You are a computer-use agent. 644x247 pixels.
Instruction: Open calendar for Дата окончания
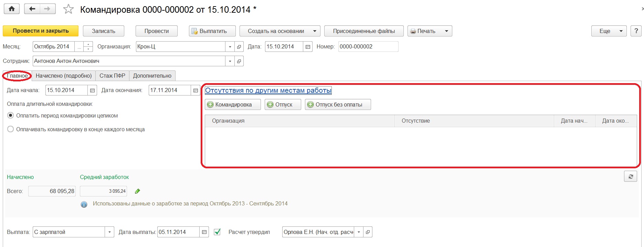pos(196,90)
